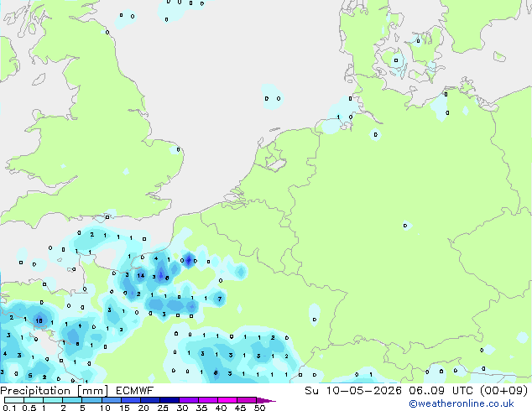The height and width of the screenshot is (411, 532).
Task: Click the purple arrow tip beyond 50 on the legend
Action: pyautogui.click(x=266, y=400)
